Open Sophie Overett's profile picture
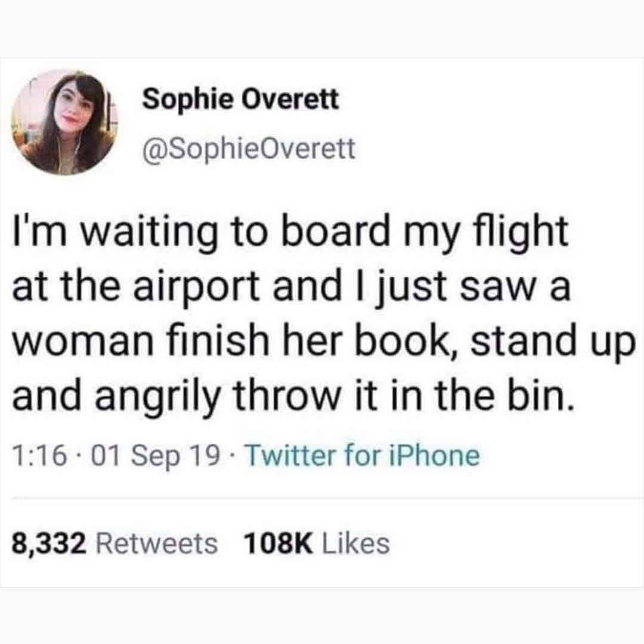The height and width of the screenshot is (644, 644). [x=64, y=122]
